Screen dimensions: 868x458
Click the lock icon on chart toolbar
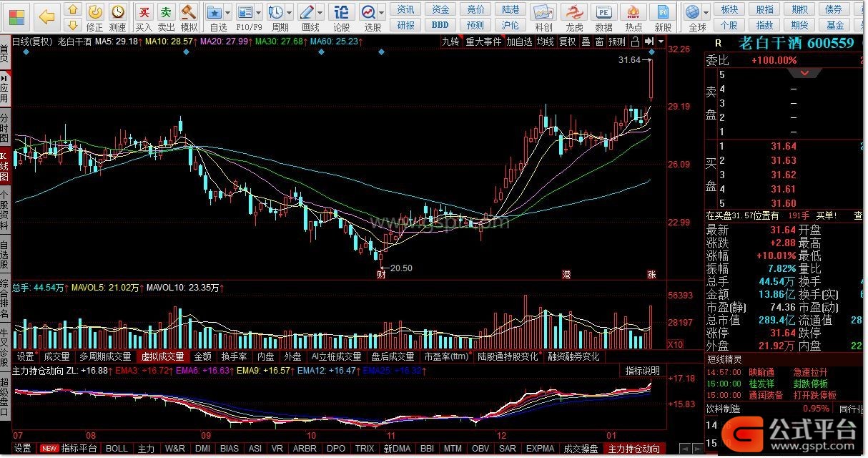636,42
